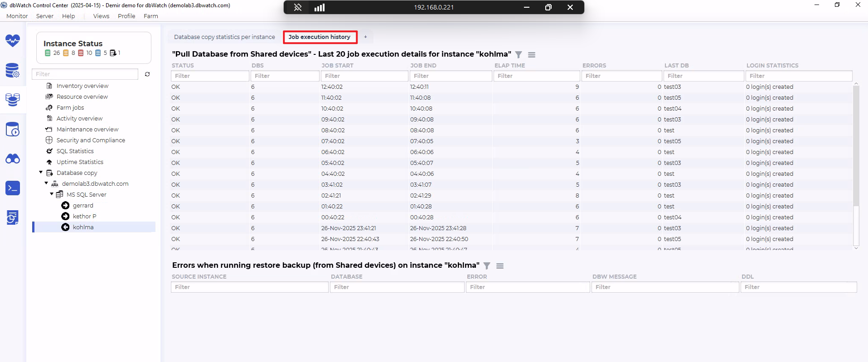Click the LAST DB column filter field

click(x=703, y=76)
